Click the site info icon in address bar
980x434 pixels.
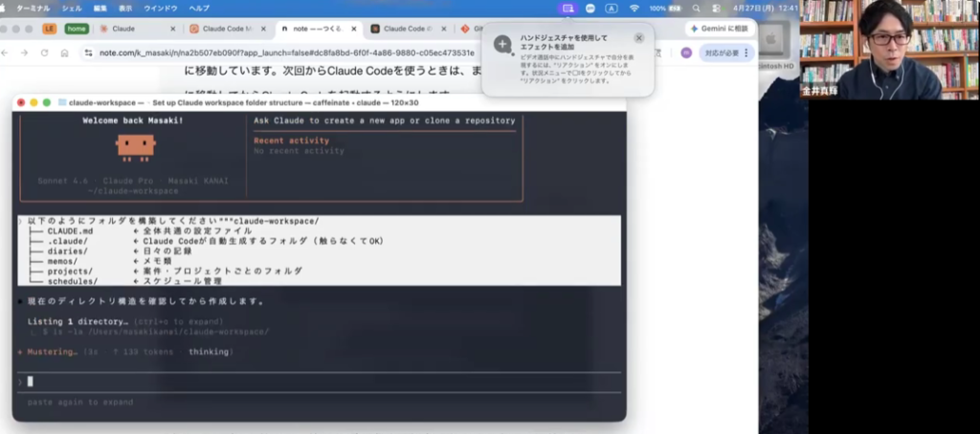coord(88,53)
